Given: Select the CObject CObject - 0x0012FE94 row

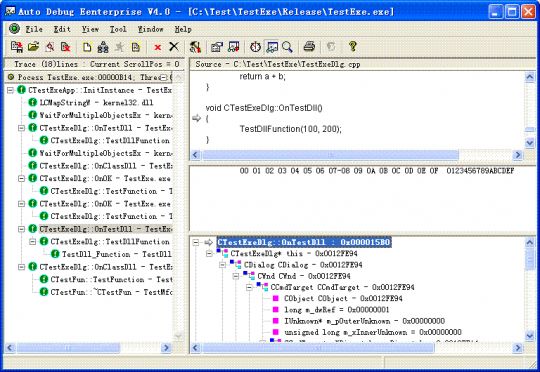Looking at the screenshot, I should pyautogui.click(x=343, y=298).
